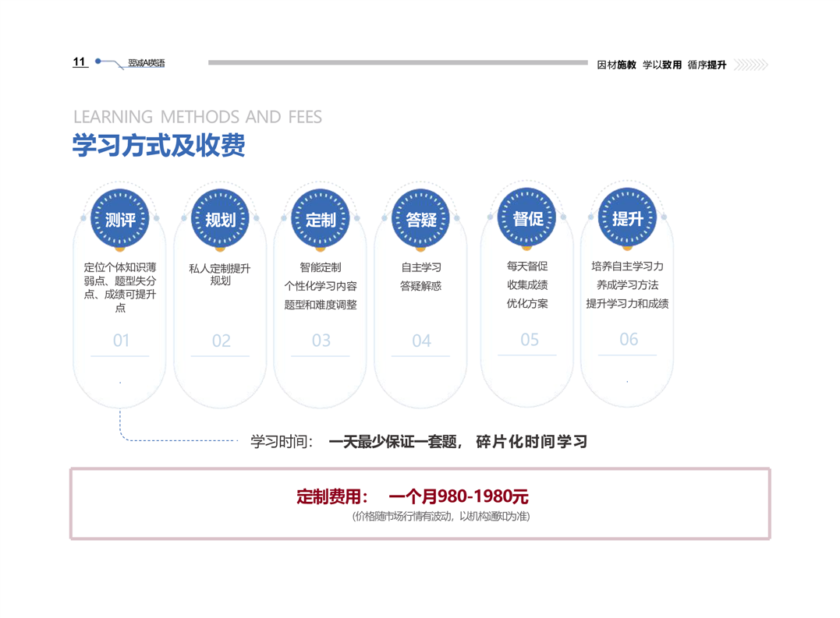This screenshot has height=618, width=840.
Task: Click the step number 06
Action: coord(629,340)
